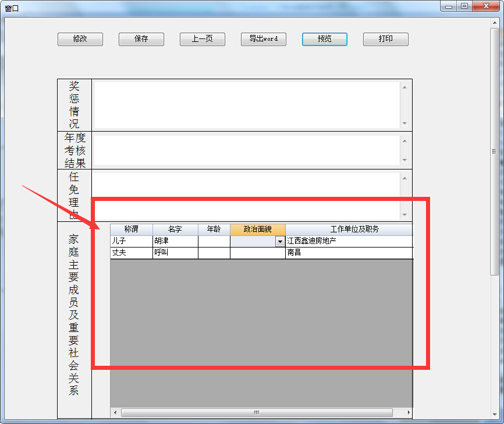Click the window's vertical scroll down arrow
Screen dimensions: 504x424
pyautogui.click(x=494, y=415)
